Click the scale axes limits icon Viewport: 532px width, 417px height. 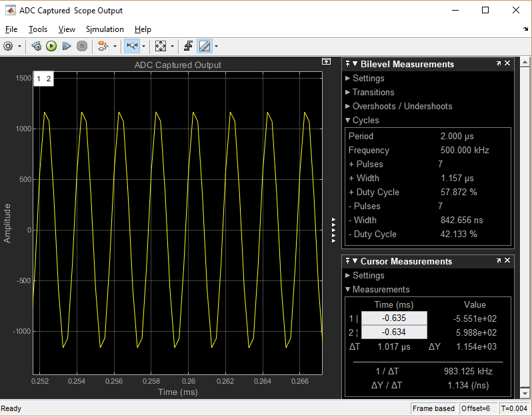pos(160,46)
